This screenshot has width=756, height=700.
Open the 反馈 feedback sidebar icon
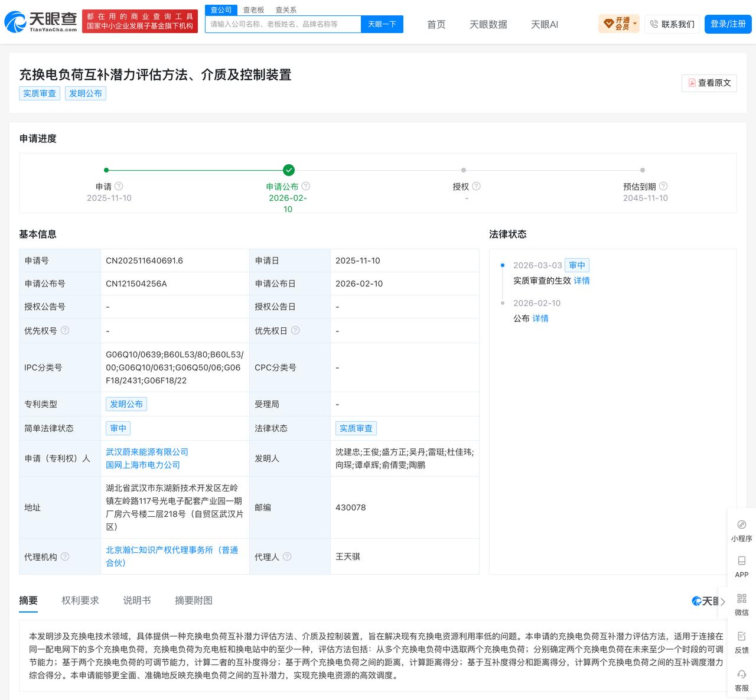point(742,636)
